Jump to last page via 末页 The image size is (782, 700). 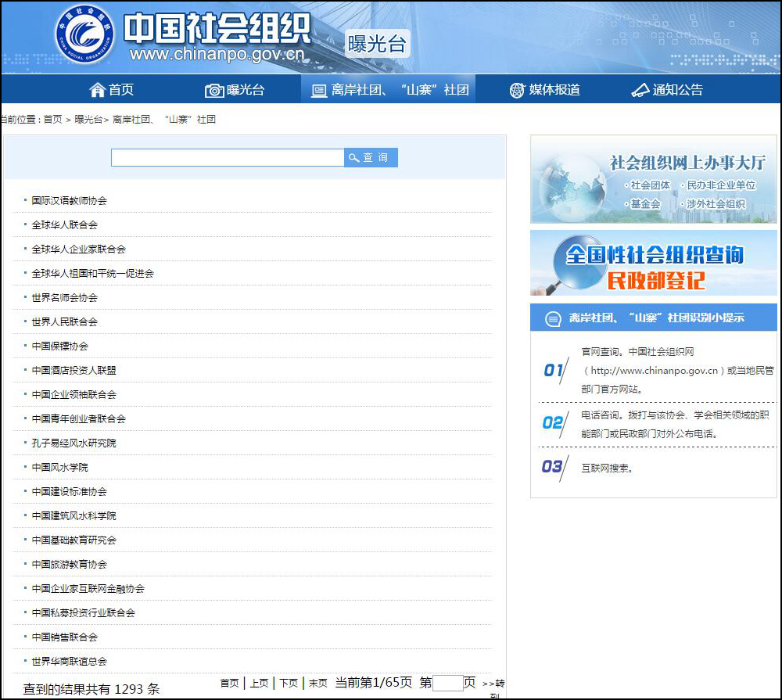click(318, 683)
